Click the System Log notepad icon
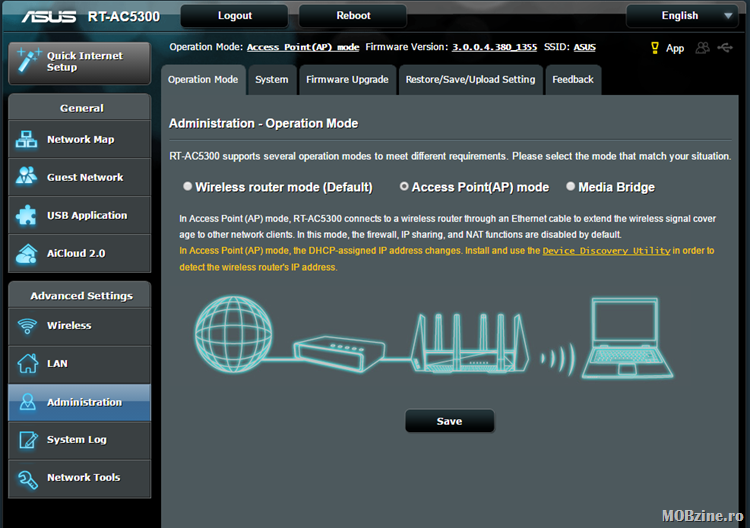The height and width of the screenshot is (528, 750). (x=28, y=440)
